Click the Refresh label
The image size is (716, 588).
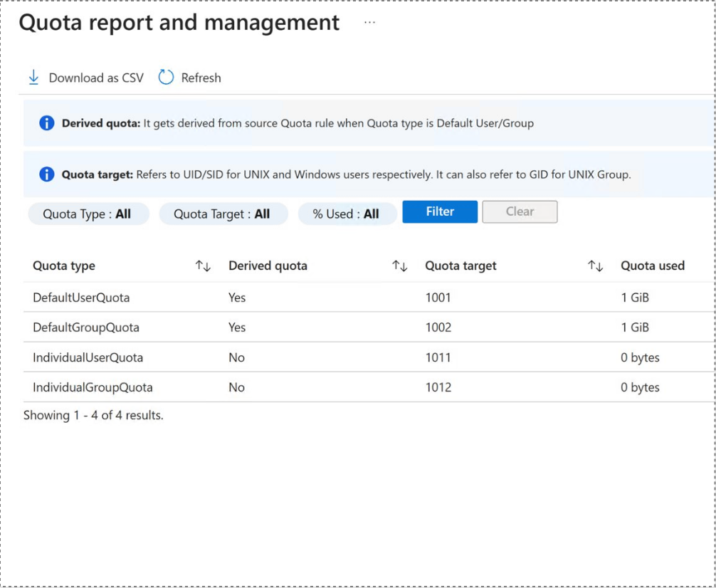click(x=201, y=78)
